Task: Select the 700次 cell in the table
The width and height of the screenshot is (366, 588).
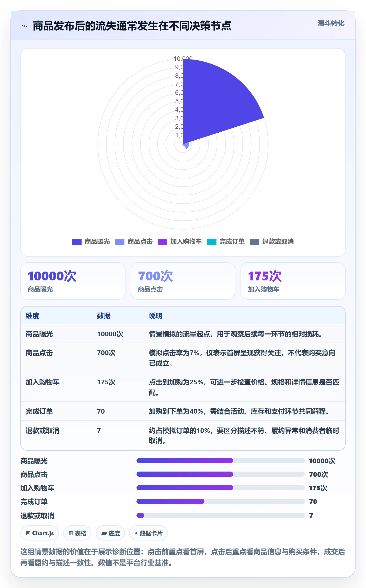Action: (x=106, y=353)
